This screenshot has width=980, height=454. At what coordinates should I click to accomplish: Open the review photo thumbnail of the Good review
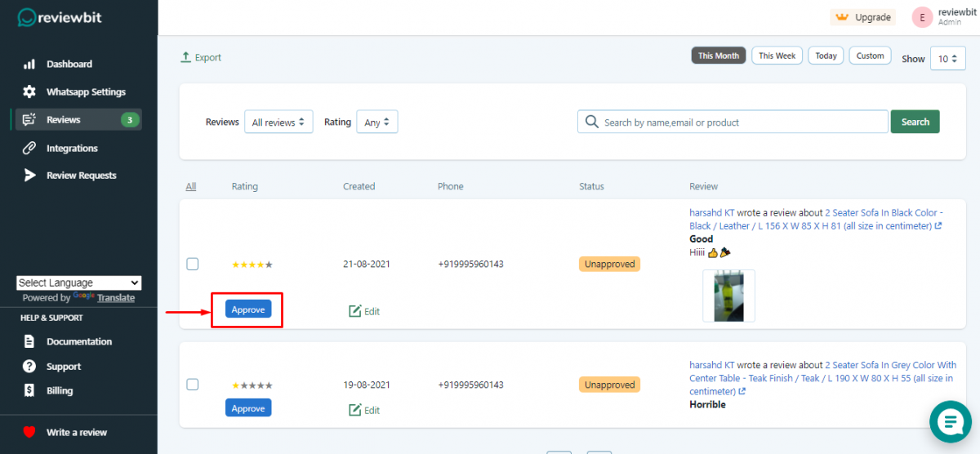click(x=728, y=296)
